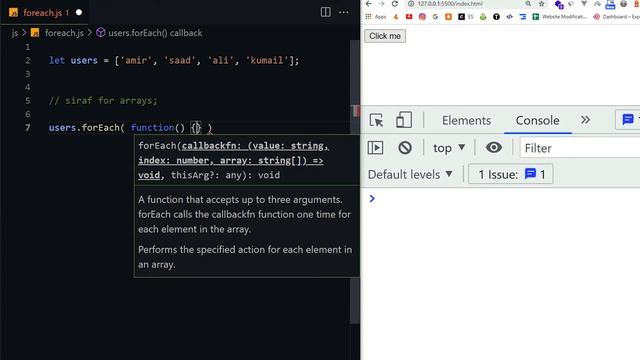Click the js folder breadcrumb
This screenshot has width=640, height=360.
tap(15, 33)
